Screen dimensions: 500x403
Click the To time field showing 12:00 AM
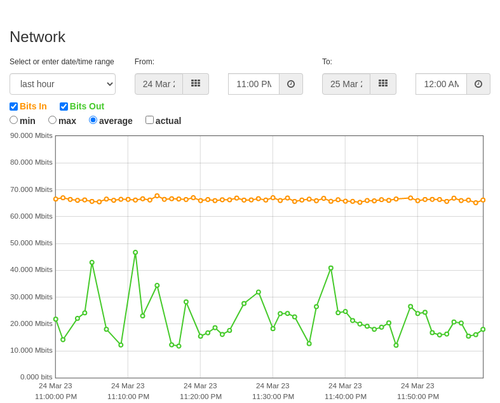click(441, 84)
